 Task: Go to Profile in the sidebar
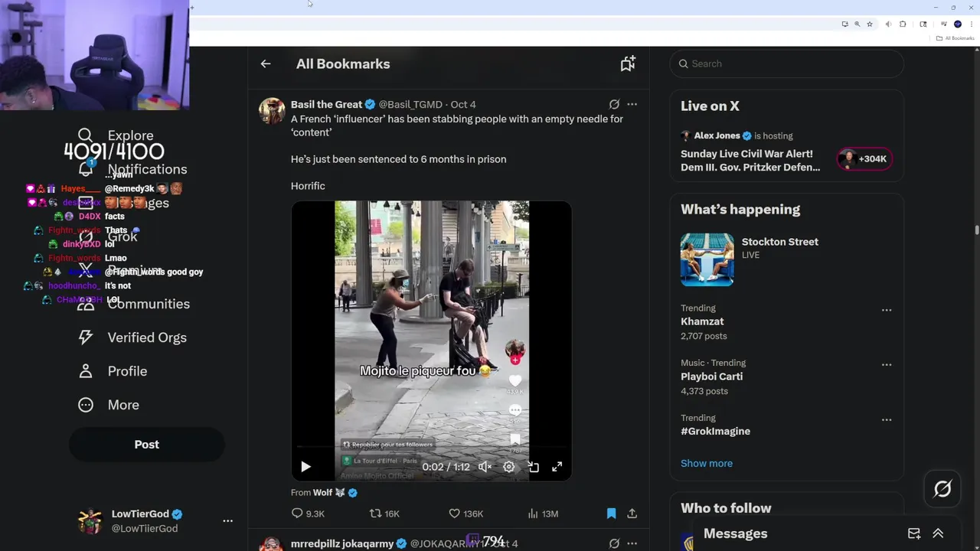[x=113, y=371]
